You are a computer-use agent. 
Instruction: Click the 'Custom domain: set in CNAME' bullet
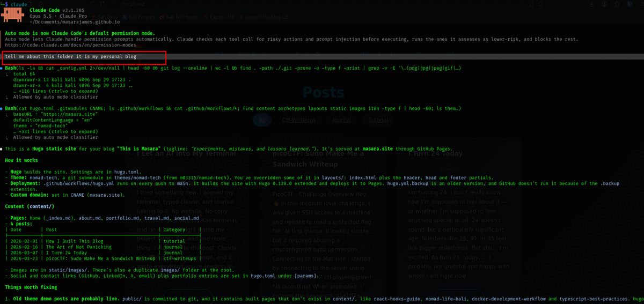point(65,195)
